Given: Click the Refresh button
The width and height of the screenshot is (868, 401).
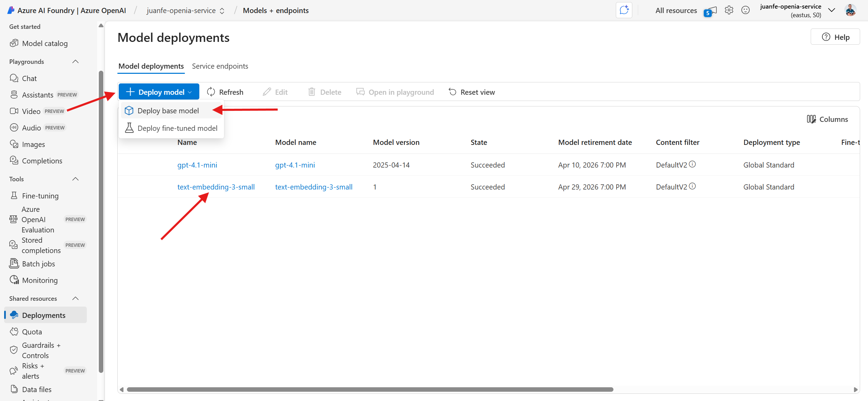Looking at the screenshot, I should (225, 92).
